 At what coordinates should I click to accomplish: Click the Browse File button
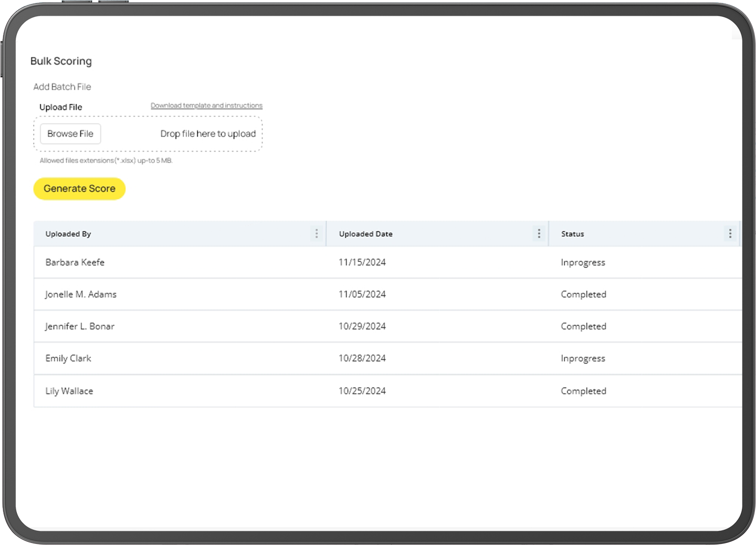(70, 134)
